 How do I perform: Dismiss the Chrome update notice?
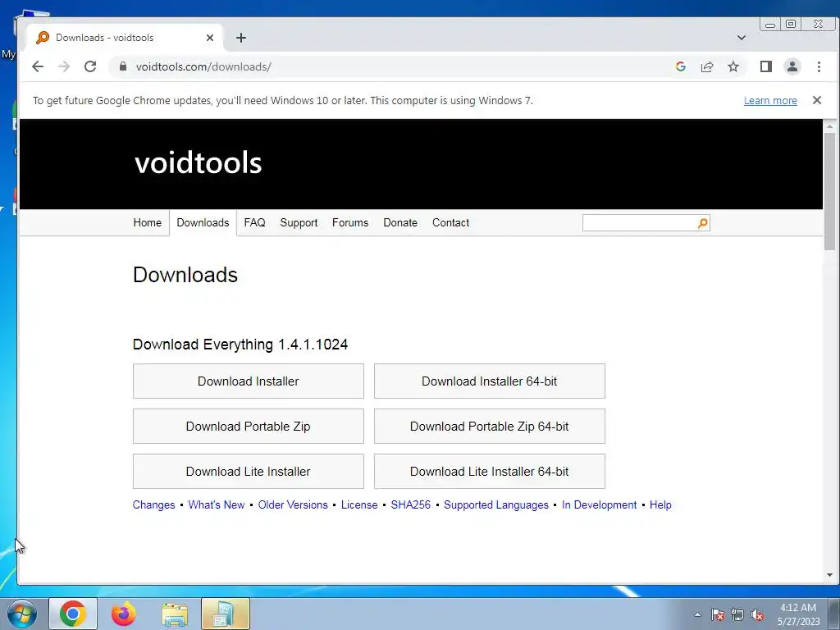click(x=816, y=100)
